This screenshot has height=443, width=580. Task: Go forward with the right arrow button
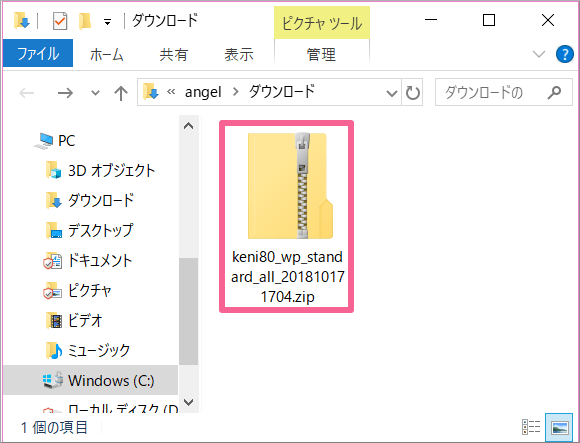click(65, 92)
